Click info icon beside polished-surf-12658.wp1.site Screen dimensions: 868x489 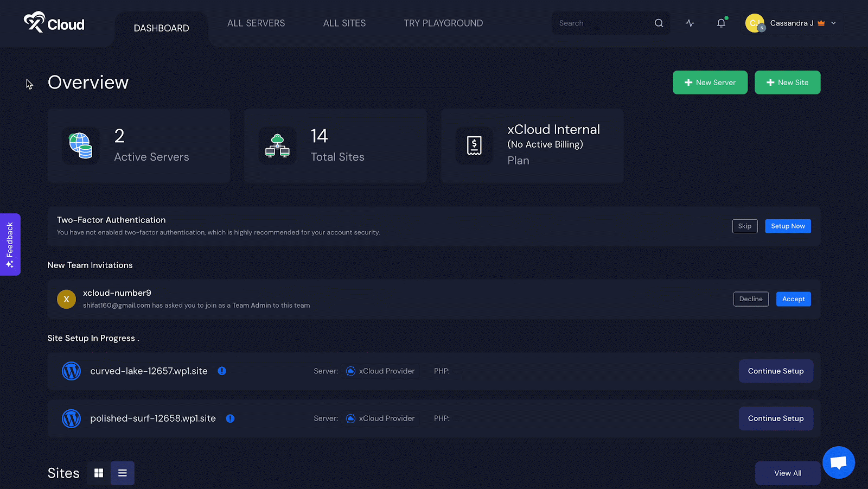(230, 418)
